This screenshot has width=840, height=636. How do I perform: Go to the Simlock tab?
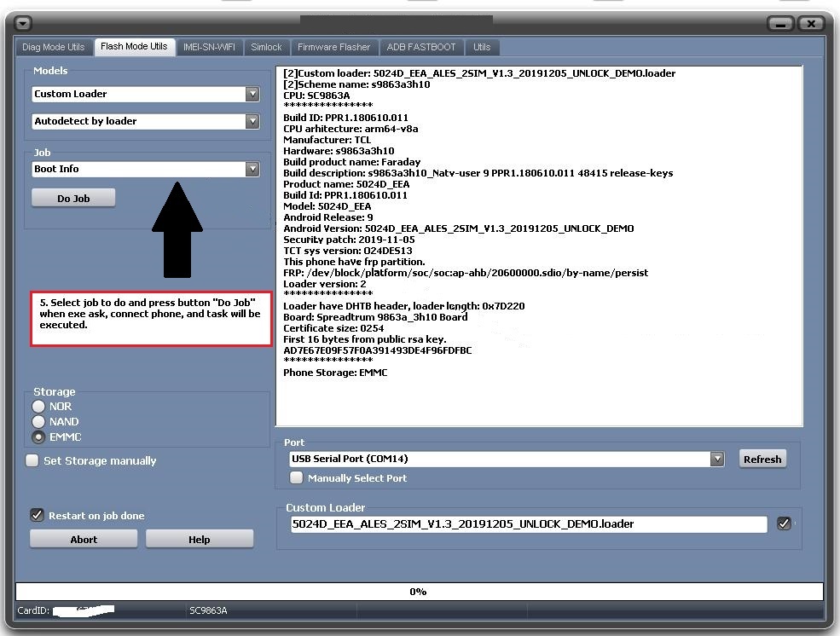[266, 47]
